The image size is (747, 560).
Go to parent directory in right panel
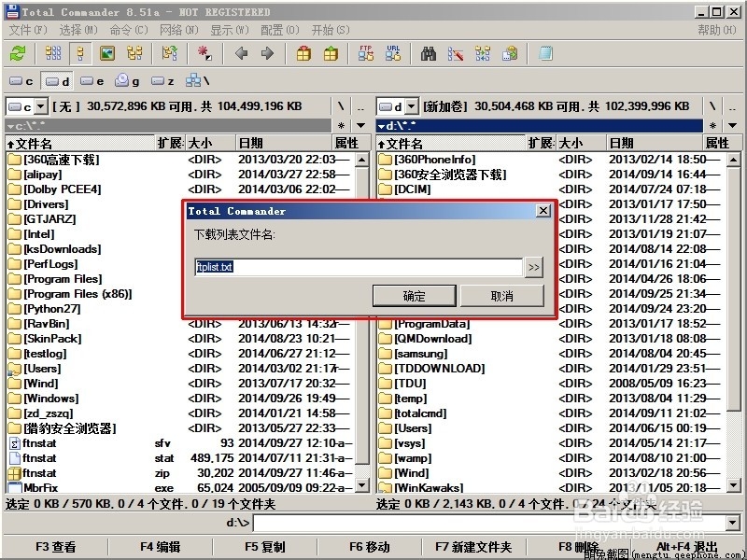coord(732,106)
